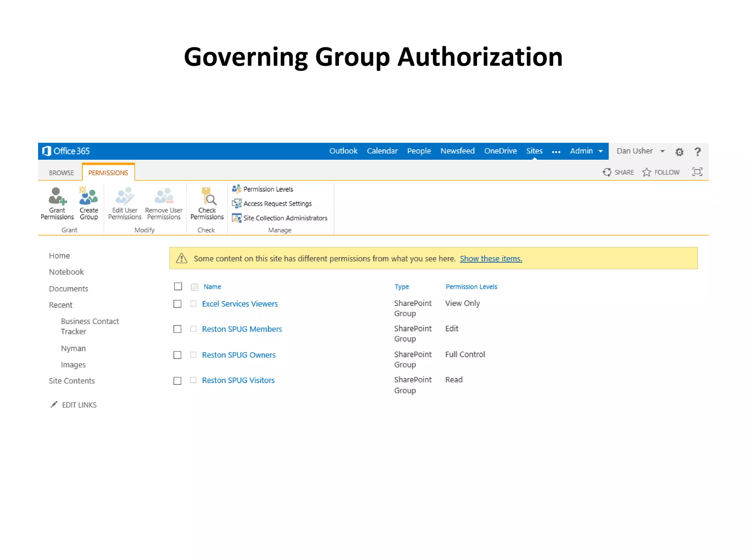Click the pencil EDIT LINKS icon

click(x=54, y=404)
